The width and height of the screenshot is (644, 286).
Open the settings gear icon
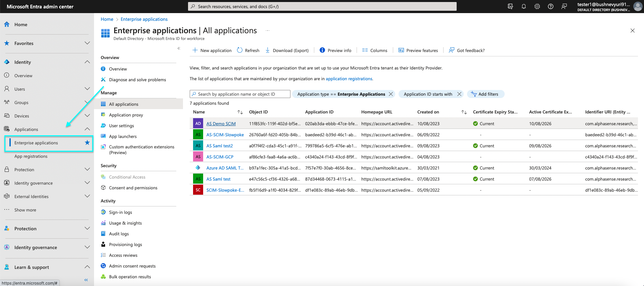tap(537, 6)
